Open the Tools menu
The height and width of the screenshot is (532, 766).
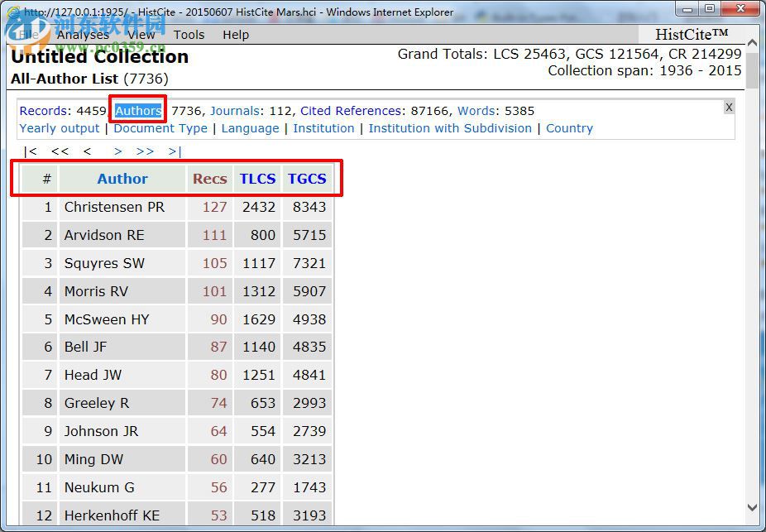coord(189,35)
